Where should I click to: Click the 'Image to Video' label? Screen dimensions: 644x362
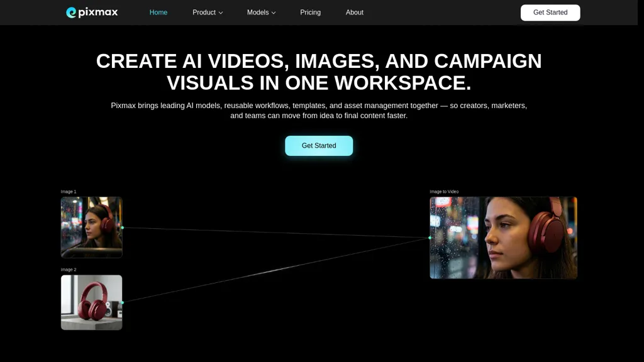(444, 192)
